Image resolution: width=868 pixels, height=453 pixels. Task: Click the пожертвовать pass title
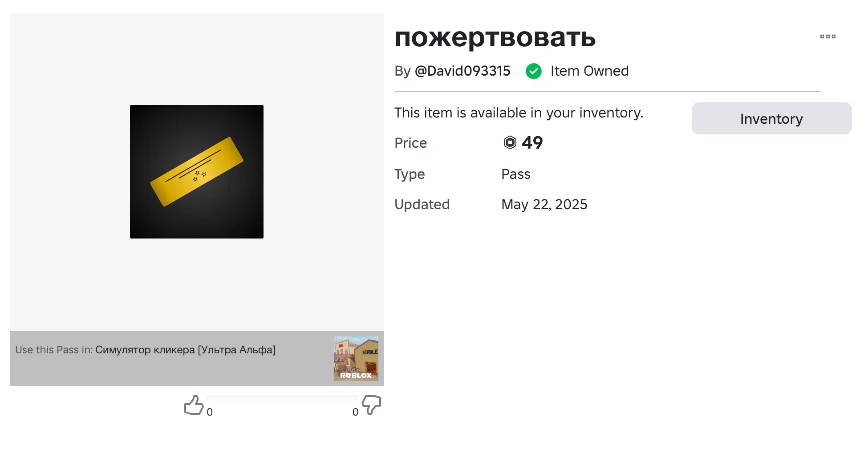point(495,37)
